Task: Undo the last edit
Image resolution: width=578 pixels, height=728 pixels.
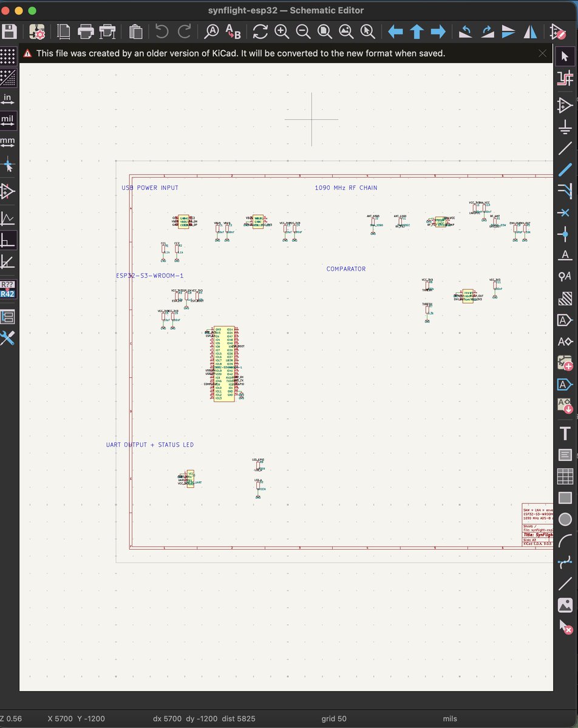Action: (161, 32)
